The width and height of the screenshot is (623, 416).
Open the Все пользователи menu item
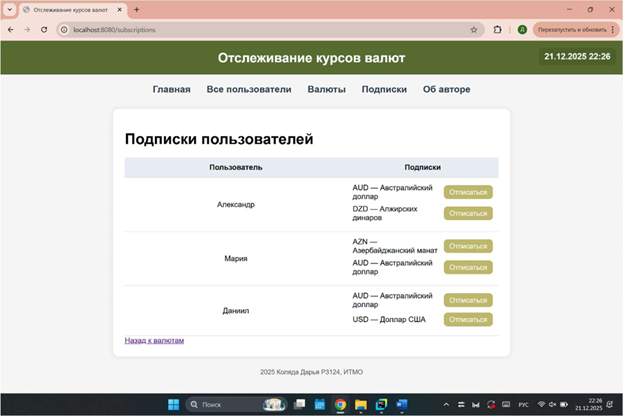[249, 89]
